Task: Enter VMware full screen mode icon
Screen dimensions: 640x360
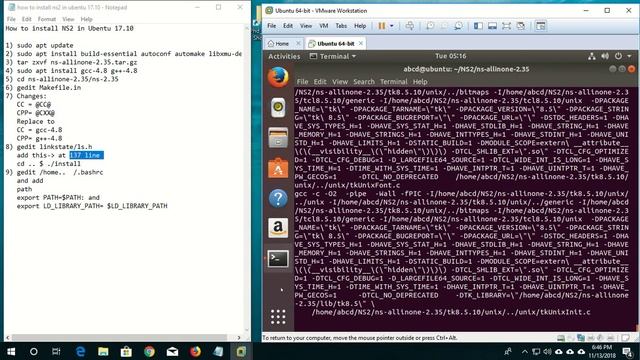Action: pos(507,26)
